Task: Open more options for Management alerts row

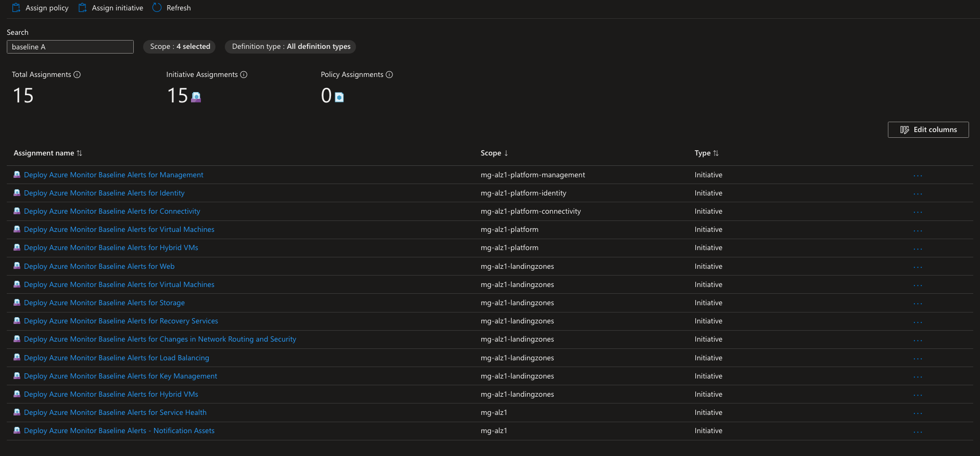Action: (918, 176)
